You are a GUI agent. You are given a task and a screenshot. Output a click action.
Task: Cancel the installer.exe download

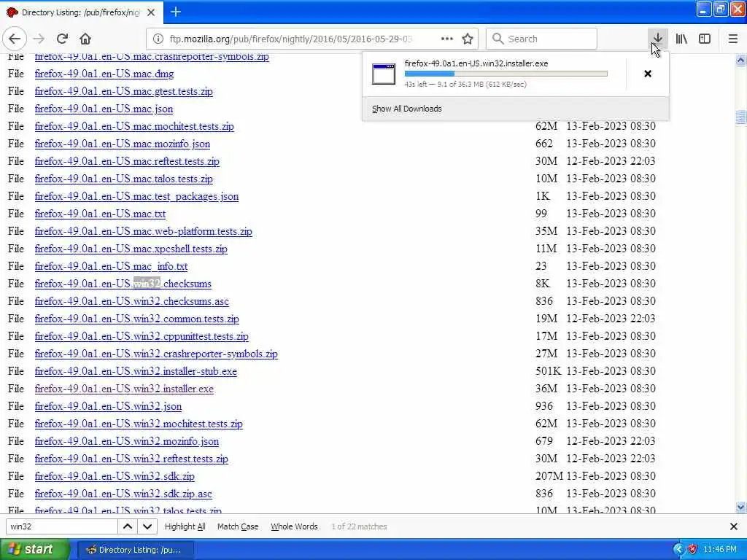click(648, 74)
